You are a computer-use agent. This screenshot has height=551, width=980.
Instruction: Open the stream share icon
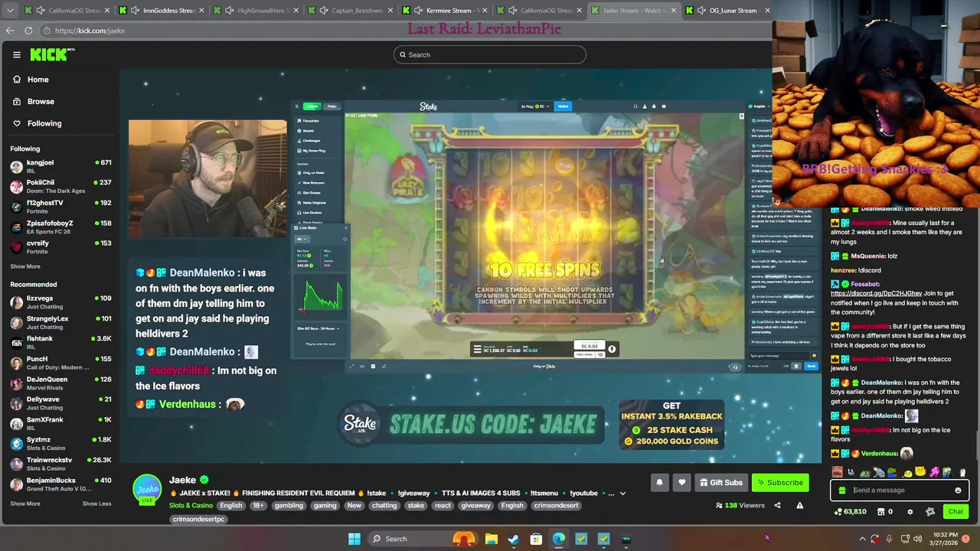pos(777,505)
